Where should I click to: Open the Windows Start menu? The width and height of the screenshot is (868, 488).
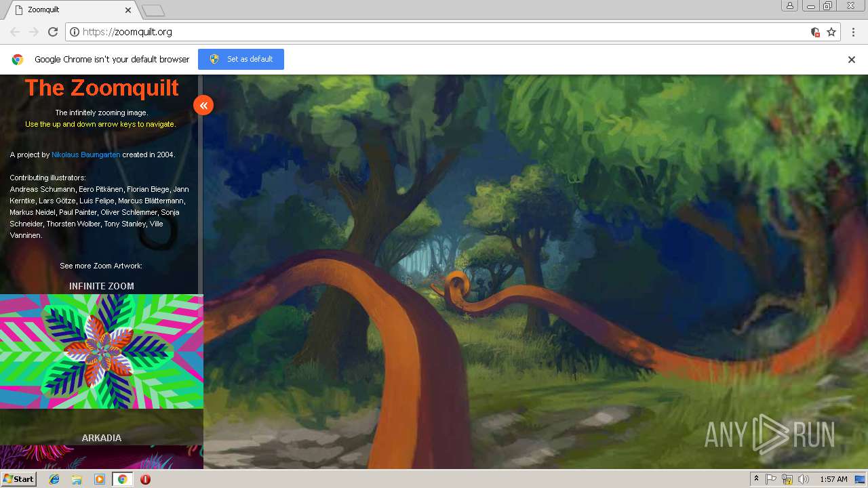(x=18, y=479)
